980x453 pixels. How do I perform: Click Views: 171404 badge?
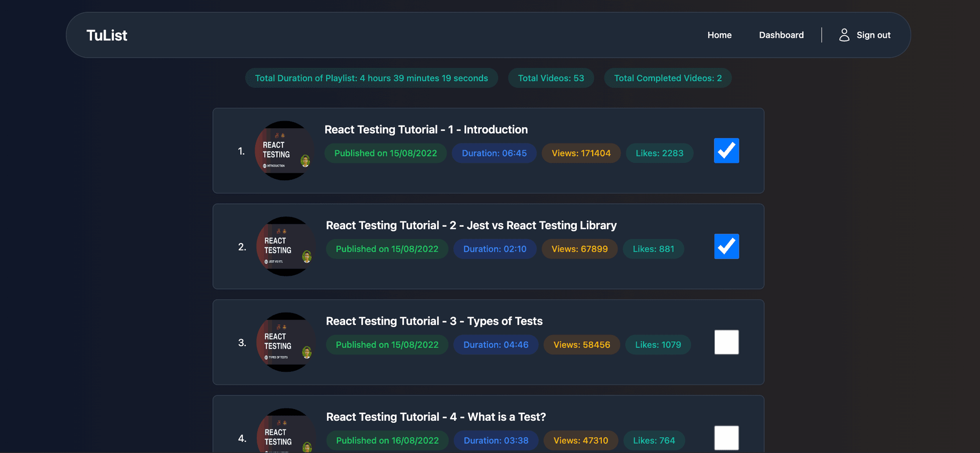(581, 153)
